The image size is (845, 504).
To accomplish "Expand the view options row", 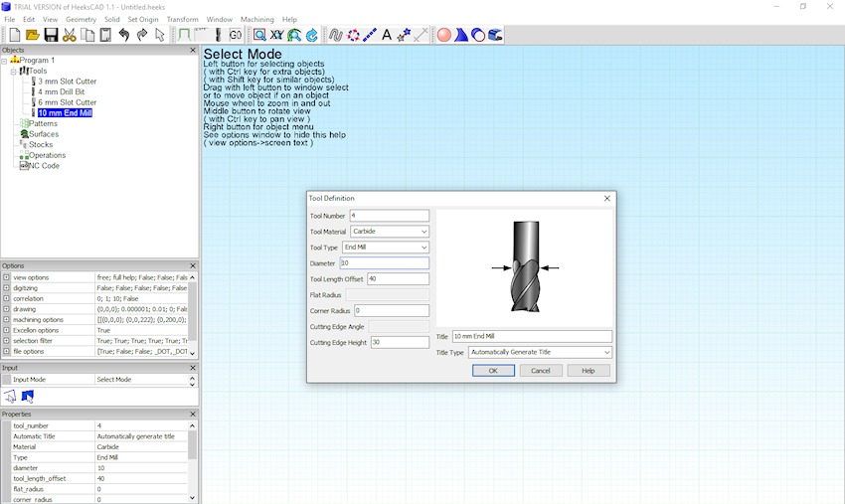I will point(6,277).
